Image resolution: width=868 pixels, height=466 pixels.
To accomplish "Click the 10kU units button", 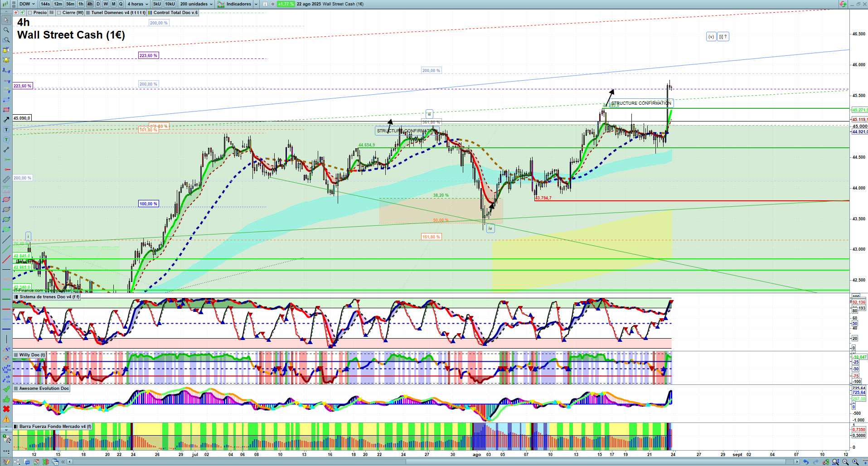I will 170,4.
